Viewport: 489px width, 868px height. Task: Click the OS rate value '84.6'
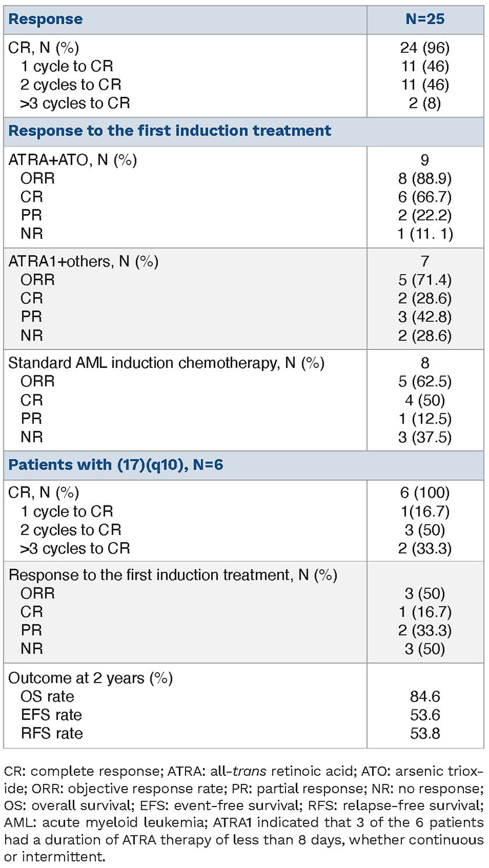(x=425, y=697)
